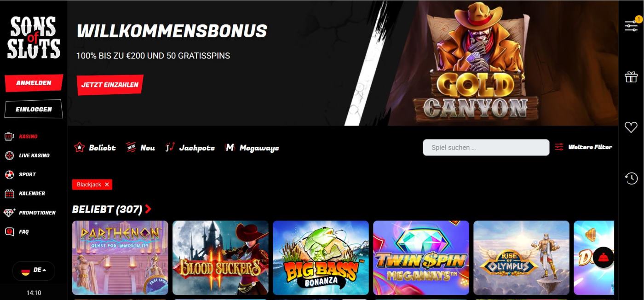Click the Sons of Slots logo
The width and height of the screenshot is (644, 300).
click(x=34, y=38)
